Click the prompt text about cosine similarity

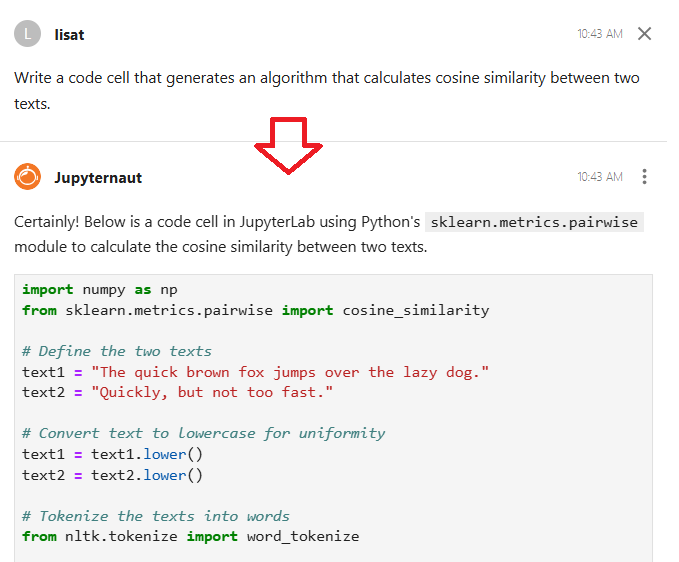coord(327,90)
